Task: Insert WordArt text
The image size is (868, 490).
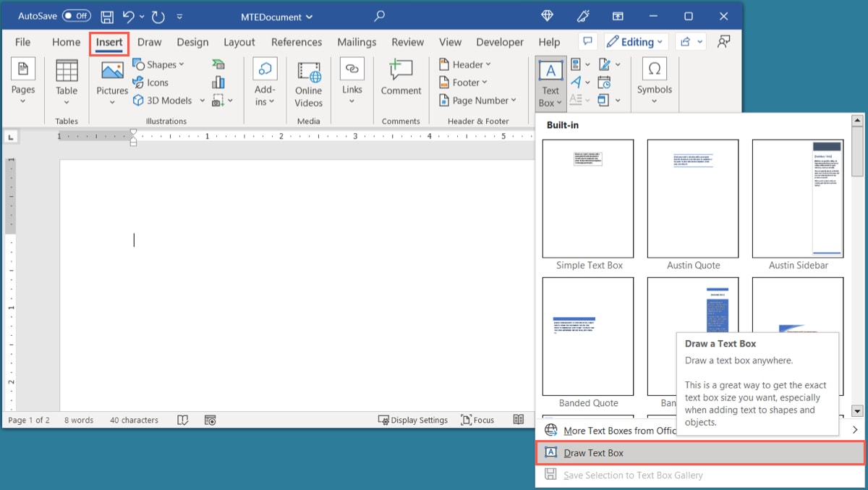Action: coord(576,82)
